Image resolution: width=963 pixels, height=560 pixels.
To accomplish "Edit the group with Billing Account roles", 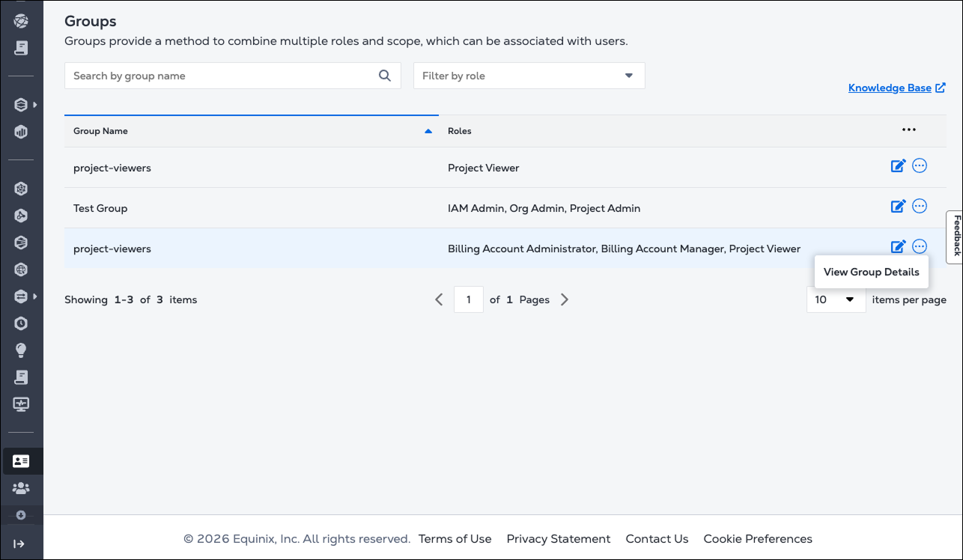I will pyautogui.click(x=898, y=247).
